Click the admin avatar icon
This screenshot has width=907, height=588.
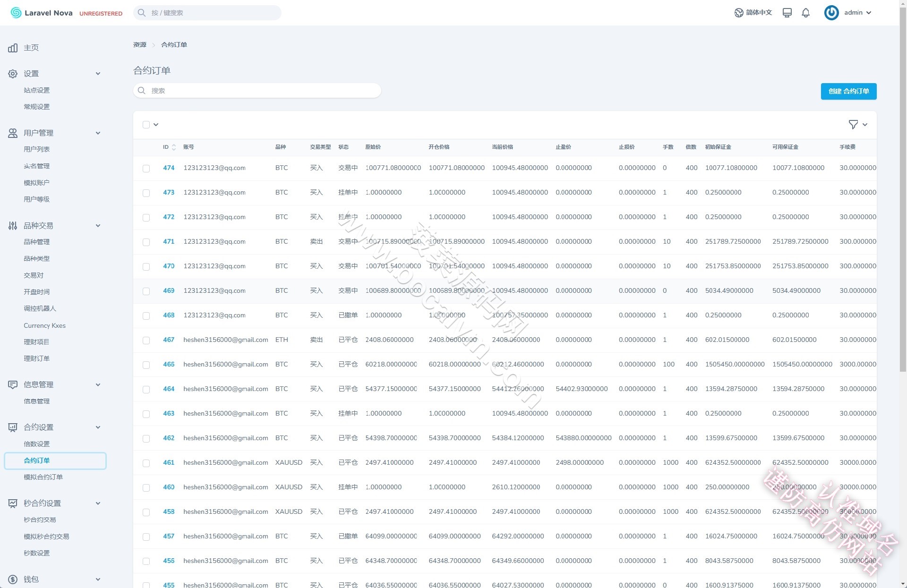point(831,13)
